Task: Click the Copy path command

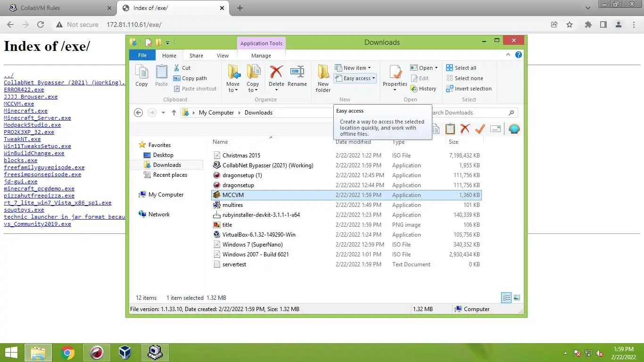Action: pos(190,78)
